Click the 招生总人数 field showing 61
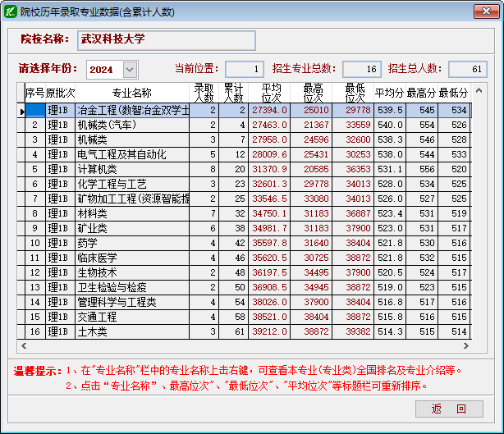 [468, 69]
